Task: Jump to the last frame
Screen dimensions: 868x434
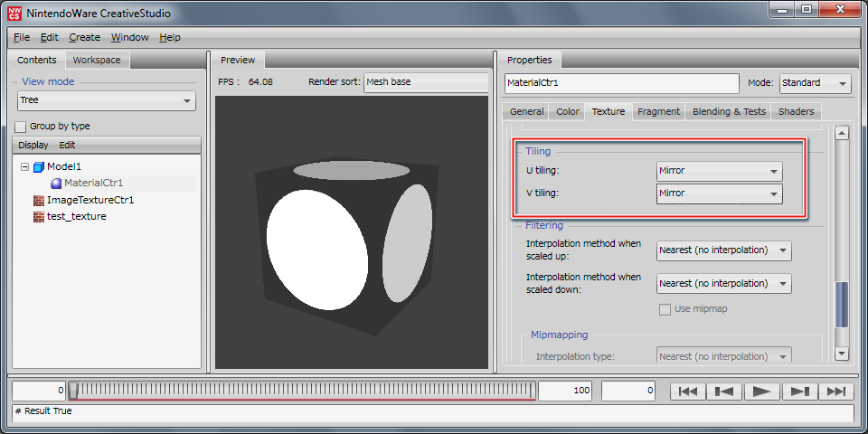Action: (x=836, y=391)
